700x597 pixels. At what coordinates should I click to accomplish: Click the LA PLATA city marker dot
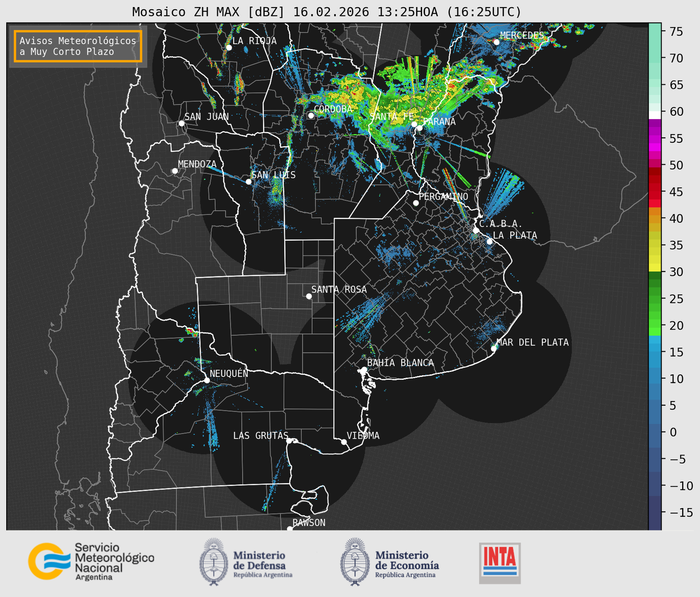(490, 242)
